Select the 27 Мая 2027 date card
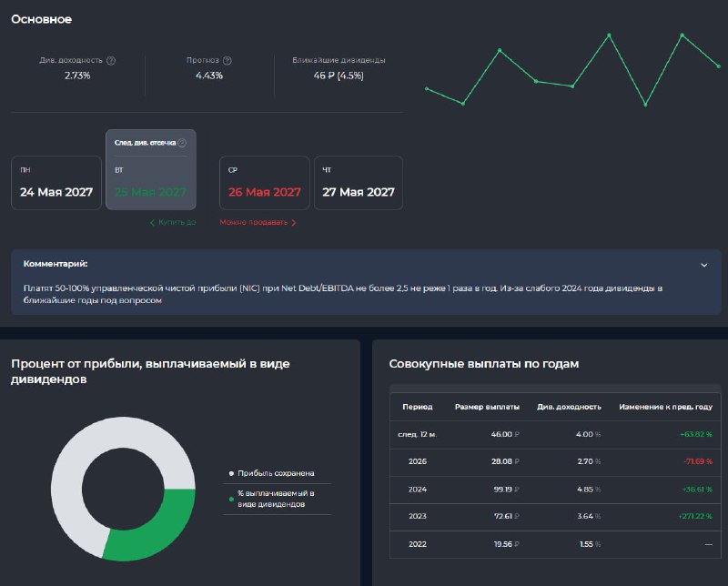The height and width of the screenshot is (586, 728). point(359,183)
